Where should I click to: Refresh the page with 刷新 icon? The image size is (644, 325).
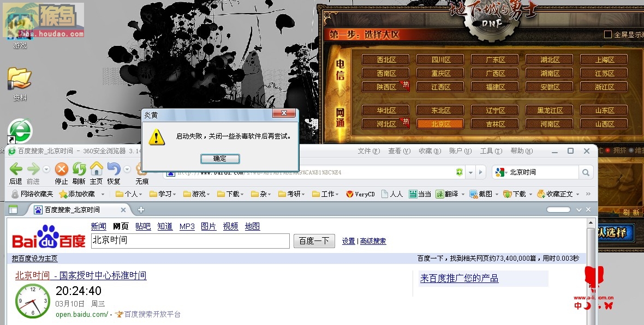79,168
